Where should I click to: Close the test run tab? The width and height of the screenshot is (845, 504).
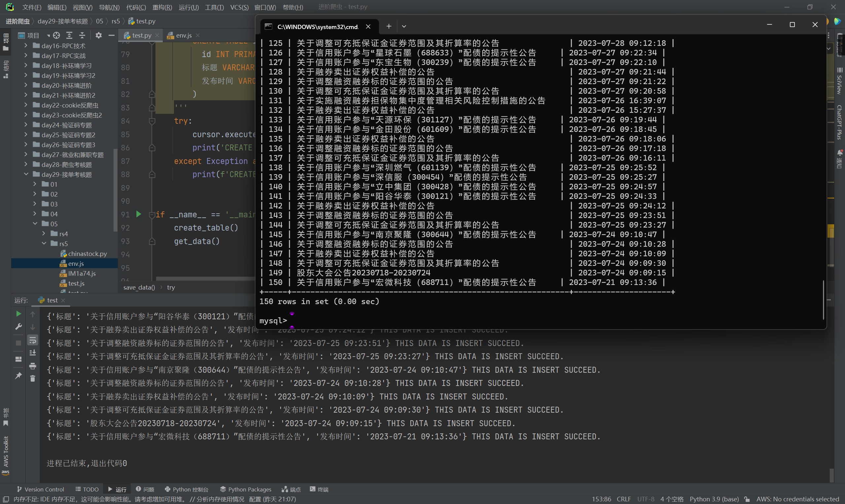tap(63, 300)
